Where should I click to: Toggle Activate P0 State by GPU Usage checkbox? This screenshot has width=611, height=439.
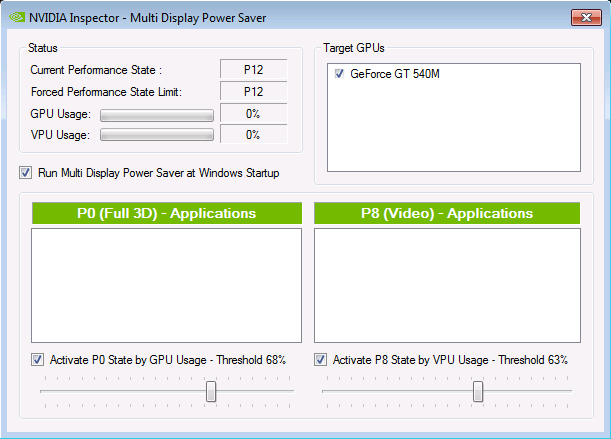[37, 360]
